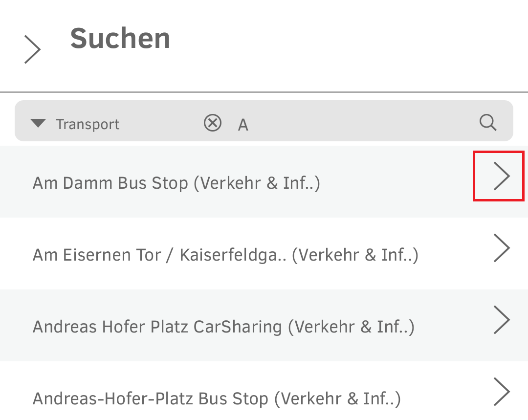
Task: Expand the filter triangle before Transport
Action: tap(38, 123)
